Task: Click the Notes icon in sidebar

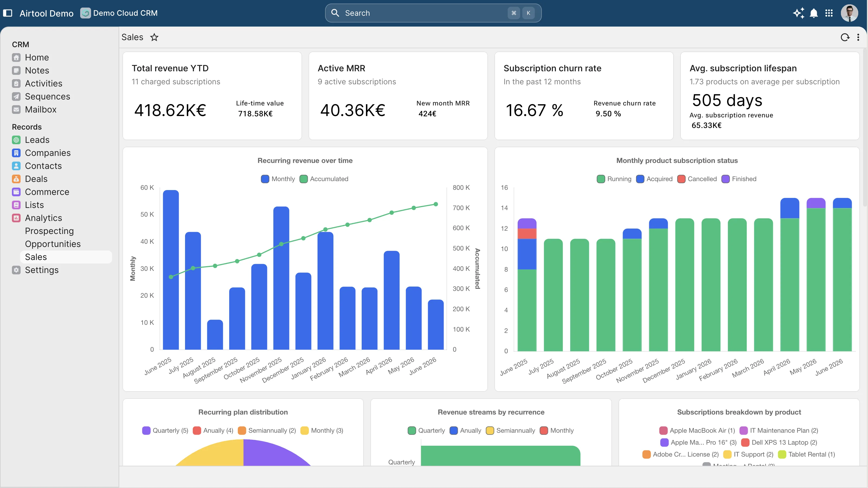Action: (16, 70)
